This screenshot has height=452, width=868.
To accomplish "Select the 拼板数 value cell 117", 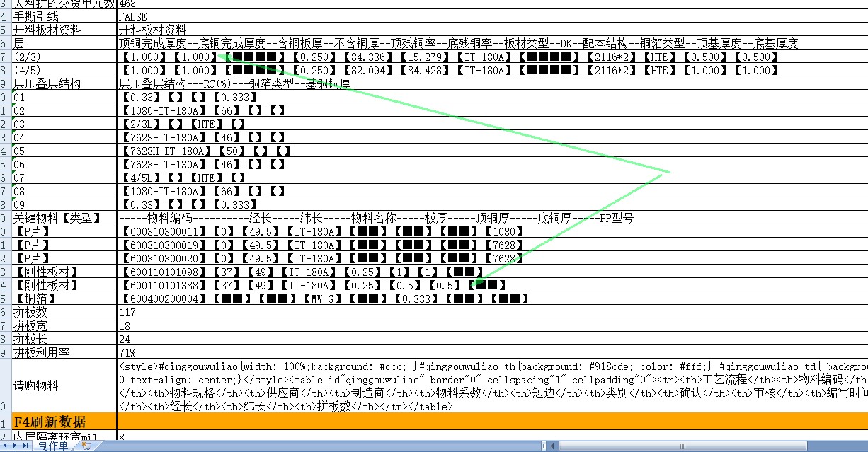I will pos(492,311).
